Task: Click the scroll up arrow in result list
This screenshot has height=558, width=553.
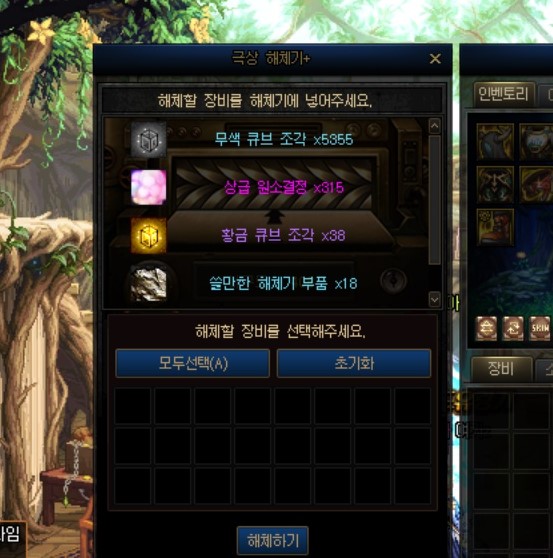Action: click(434, 126)
